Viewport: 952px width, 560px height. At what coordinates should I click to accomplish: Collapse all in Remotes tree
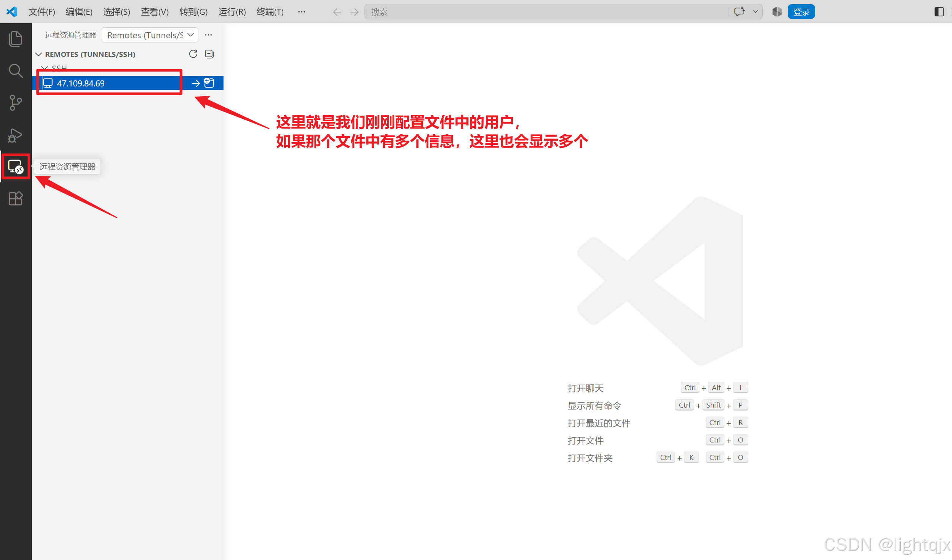tap(209, 54)
